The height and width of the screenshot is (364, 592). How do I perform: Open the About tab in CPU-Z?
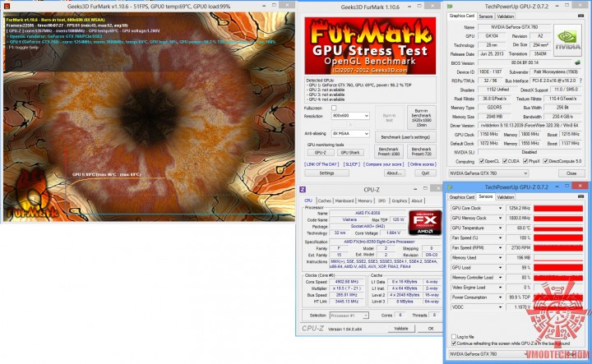(x=417, y=200)
